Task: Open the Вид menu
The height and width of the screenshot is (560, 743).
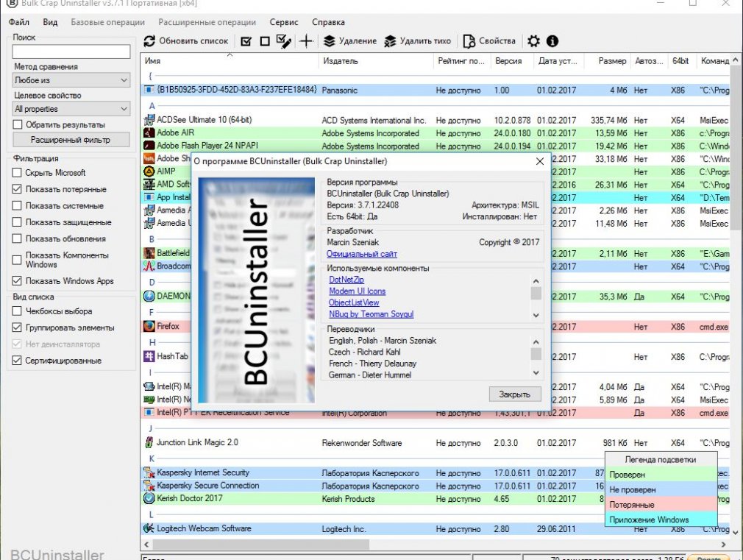Action: [x=50, y=22]
